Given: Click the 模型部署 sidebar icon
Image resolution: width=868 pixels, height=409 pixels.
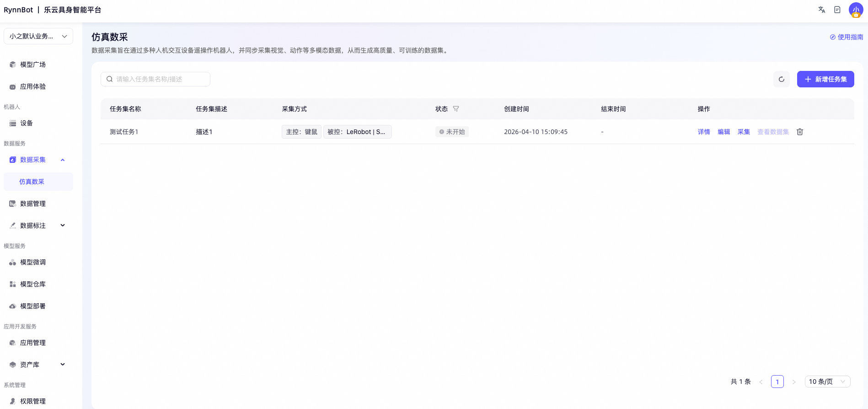Looking at the screenshot, I should pos(13,306).
